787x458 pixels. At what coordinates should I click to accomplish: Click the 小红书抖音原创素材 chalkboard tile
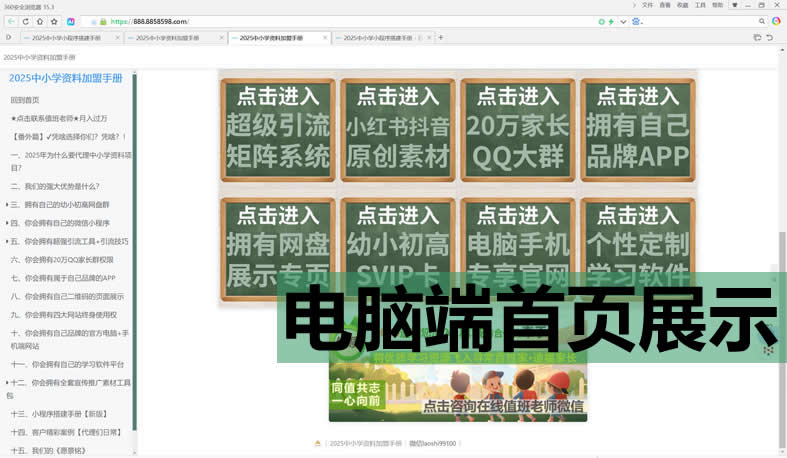pos(398,130)
